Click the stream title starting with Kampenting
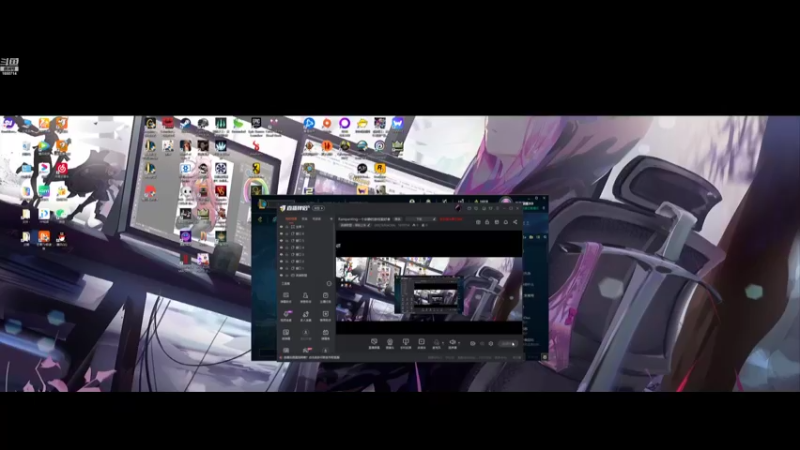The height and width of the screenshot is (450, 800). [x=364, y=219]
